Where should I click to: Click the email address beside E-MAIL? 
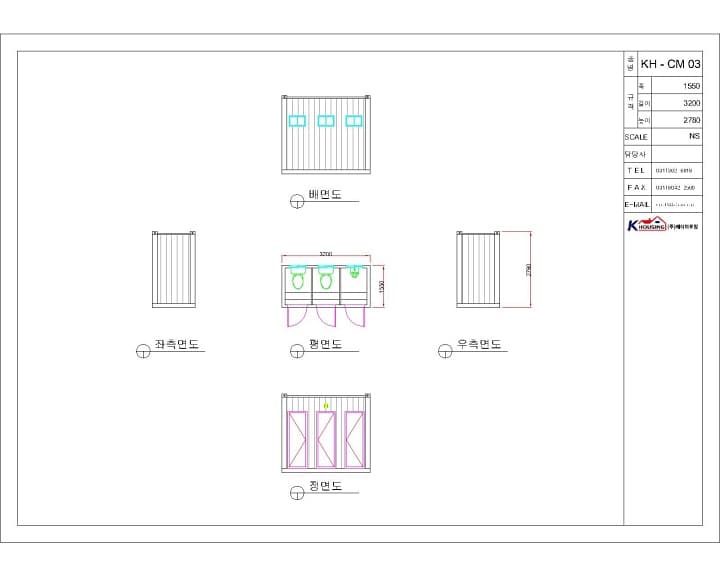tap(675, 205)
